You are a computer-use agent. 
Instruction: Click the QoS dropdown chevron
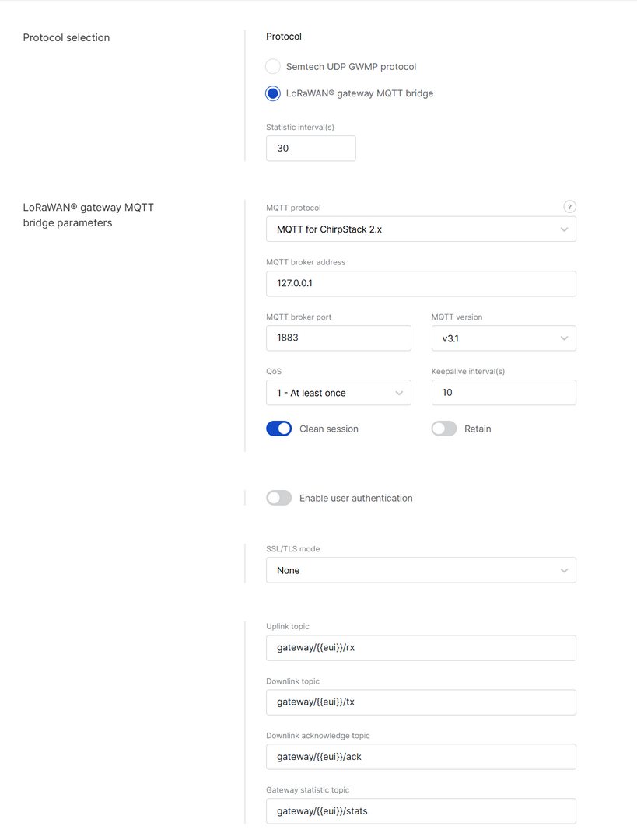tap(399, 393)
